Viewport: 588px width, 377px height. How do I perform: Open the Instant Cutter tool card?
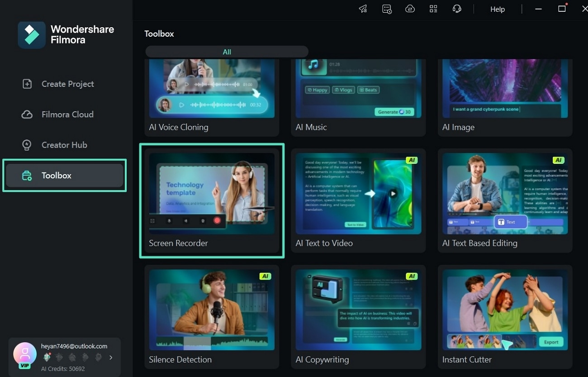click(505, 317)
